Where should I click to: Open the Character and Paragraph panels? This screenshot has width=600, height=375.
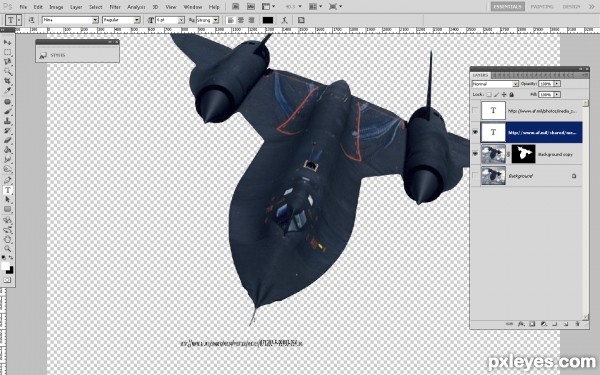point(301,20)
